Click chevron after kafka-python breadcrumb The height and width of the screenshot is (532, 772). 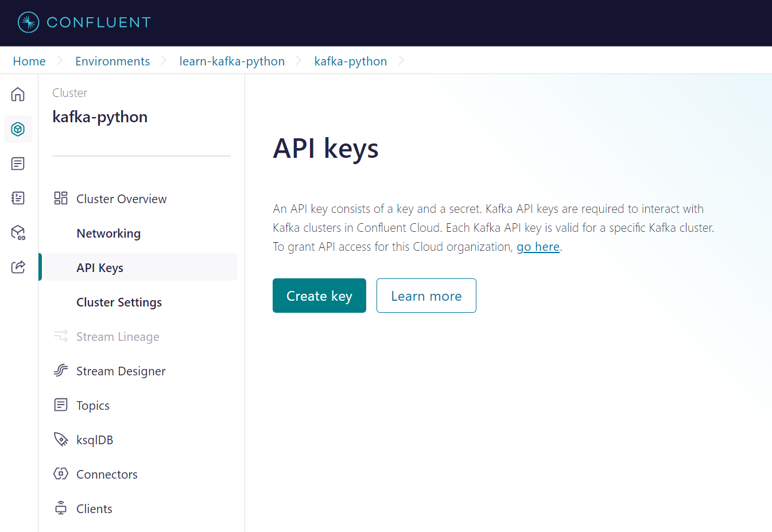click(x=401, y=61)
